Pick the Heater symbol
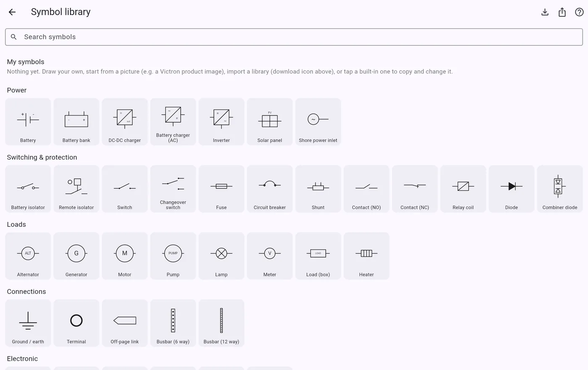588x370 pixels. click(x=366, y=256)
